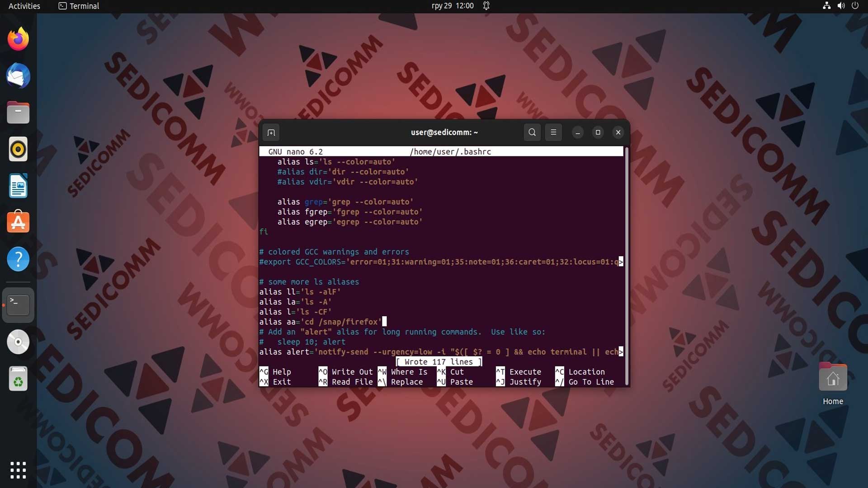Click the ^U Paste shortcut
The image size is (868, 488).
click(x=455, y=382)
